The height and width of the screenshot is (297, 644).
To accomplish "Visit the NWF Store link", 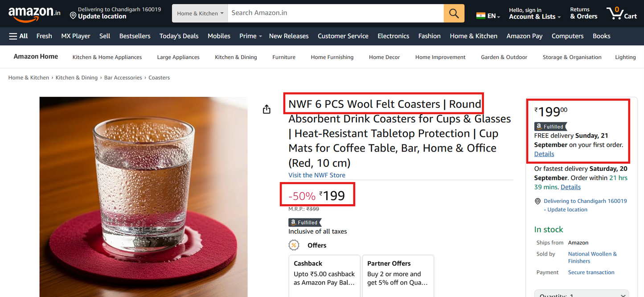I will (316, 175).
